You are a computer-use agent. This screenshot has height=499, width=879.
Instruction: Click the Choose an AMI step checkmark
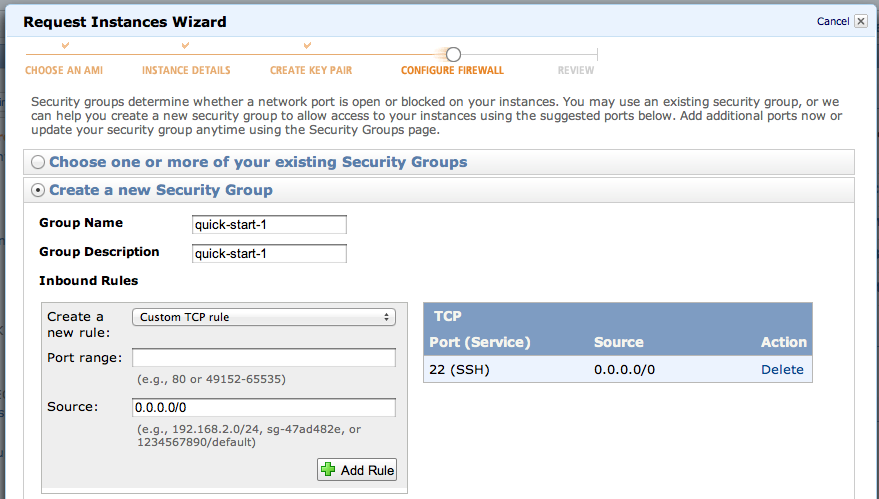(x=65, y=46)
